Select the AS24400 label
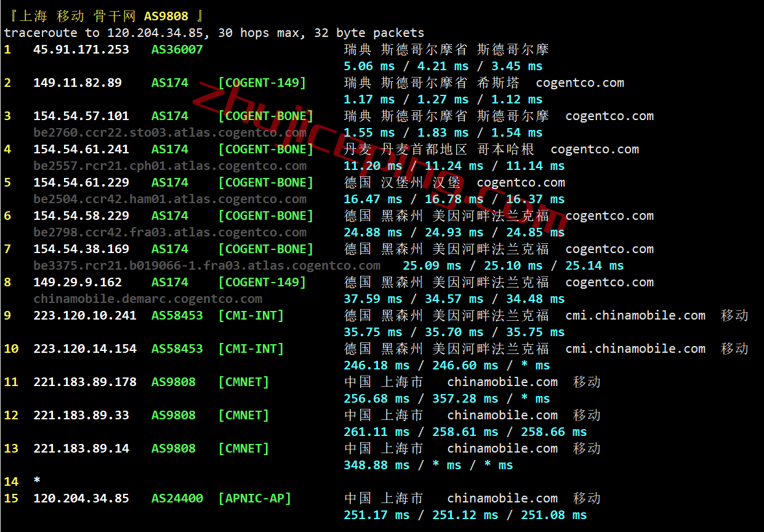This screenshot has height=532, width=764. coord(177,498)
